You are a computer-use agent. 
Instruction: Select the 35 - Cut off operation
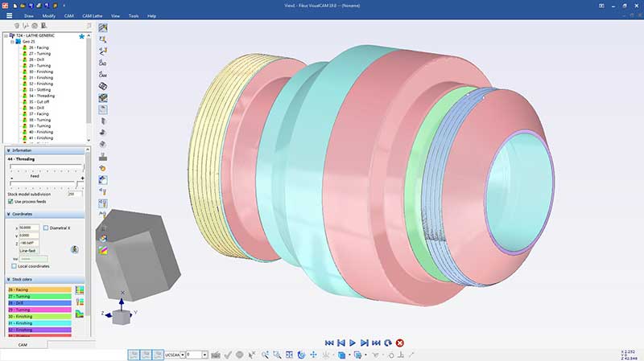[40, 101]
